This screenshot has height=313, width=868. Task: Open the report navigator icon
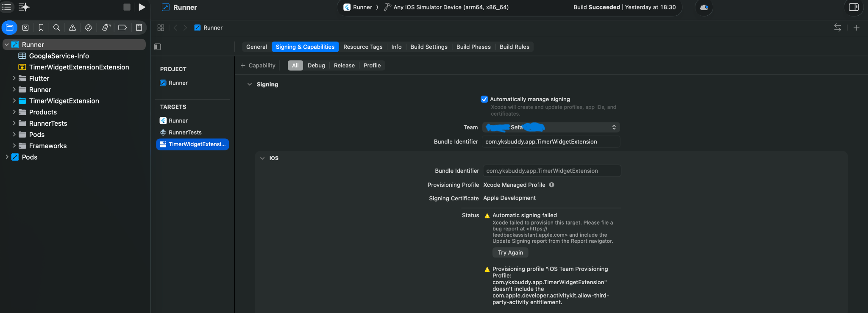[139, 28]
